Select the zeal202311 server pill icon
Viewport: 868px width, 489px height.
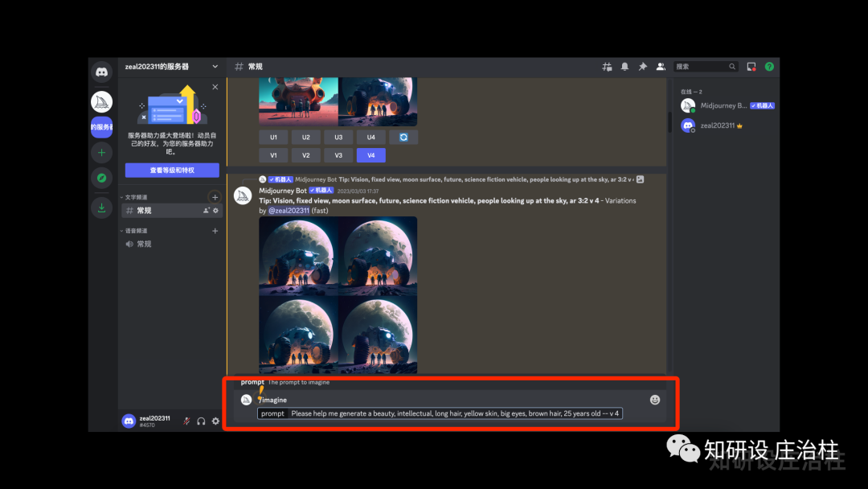tap(101, 127)
